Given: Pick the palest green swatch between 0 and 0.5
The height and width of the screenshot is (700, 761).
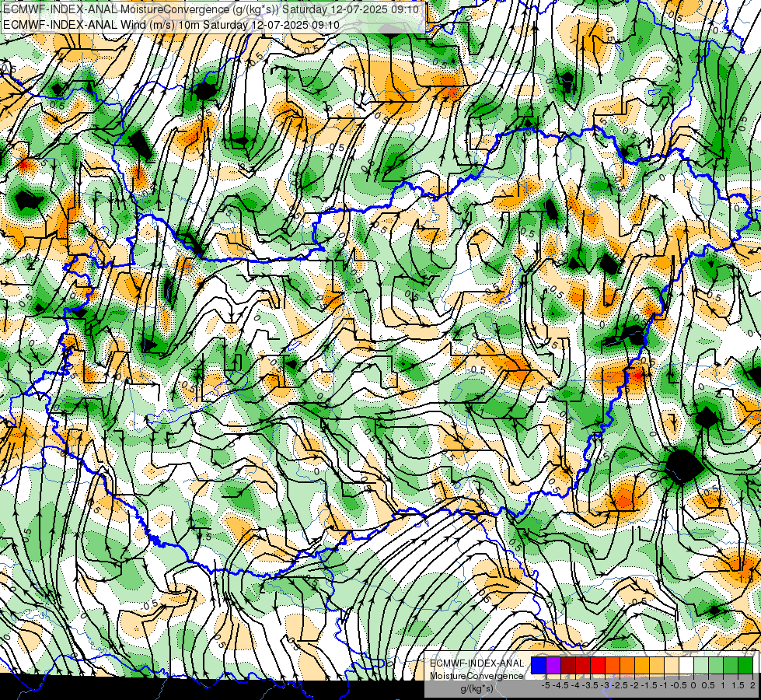Looking at the screenshot, I should (701, 665).
